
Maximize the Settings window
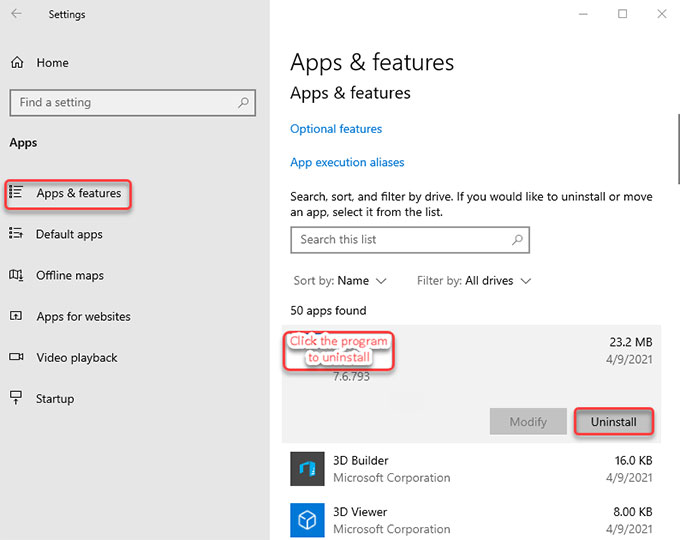(x=622, y=14)
